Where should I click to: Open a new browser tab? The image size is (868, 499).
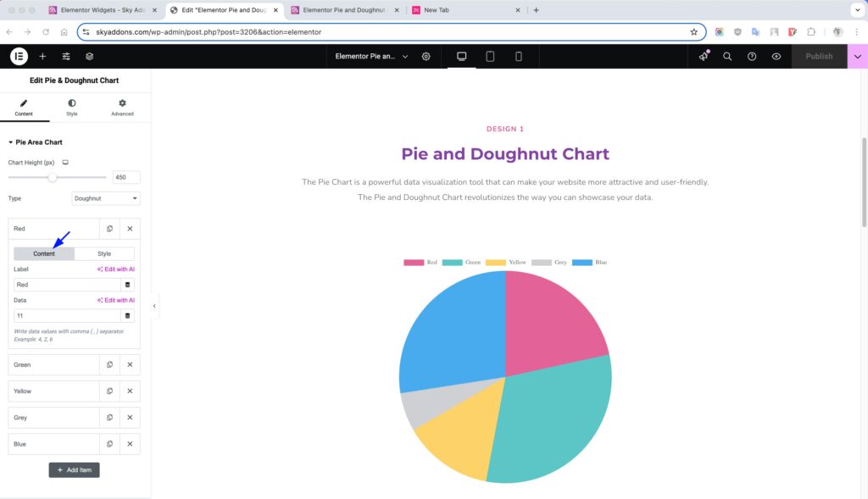[536, 10]
